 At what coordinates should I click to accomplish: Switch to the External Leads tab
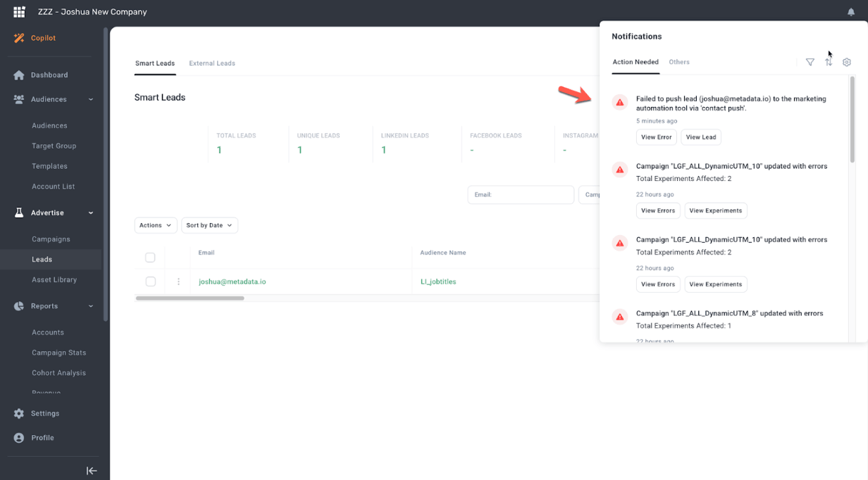pos(212,63)
